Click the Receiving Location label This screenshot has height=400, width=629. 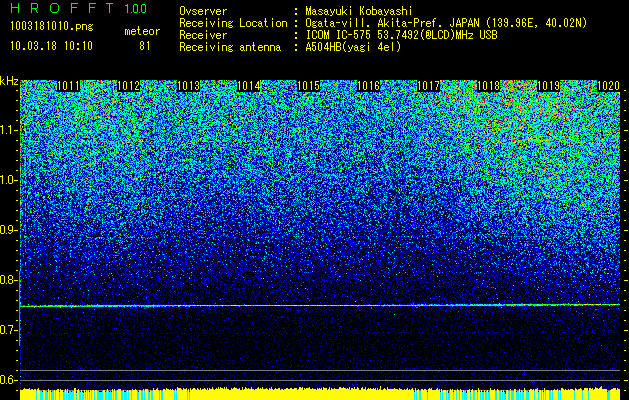click(233, 23)
